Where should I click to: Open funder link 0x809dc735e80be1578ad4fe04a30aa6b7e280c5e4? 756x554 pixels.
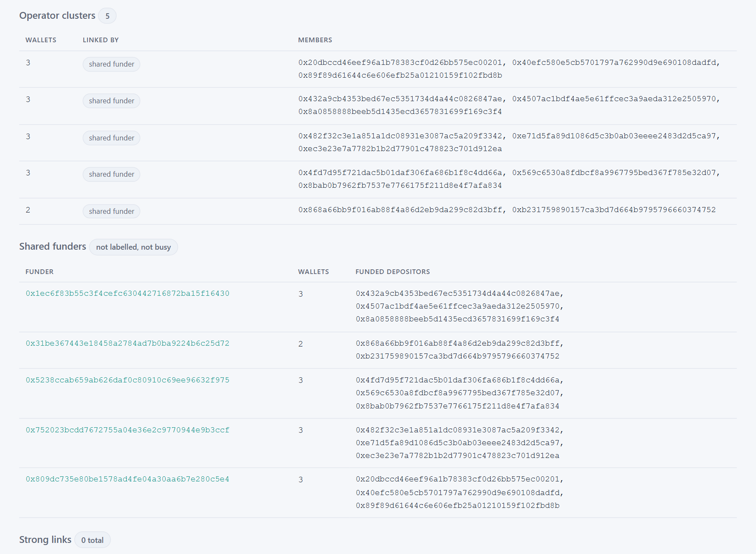click(127, 479)
